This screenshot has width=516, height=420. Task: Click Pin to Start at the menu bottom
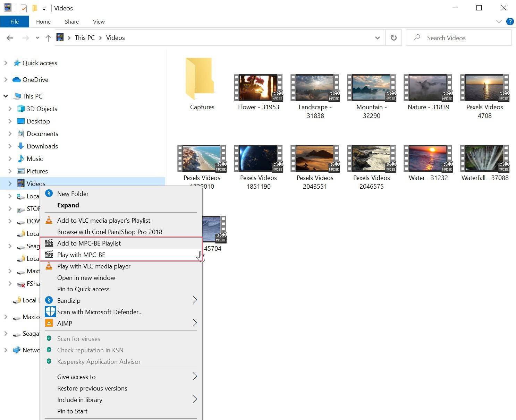[72, 411]
